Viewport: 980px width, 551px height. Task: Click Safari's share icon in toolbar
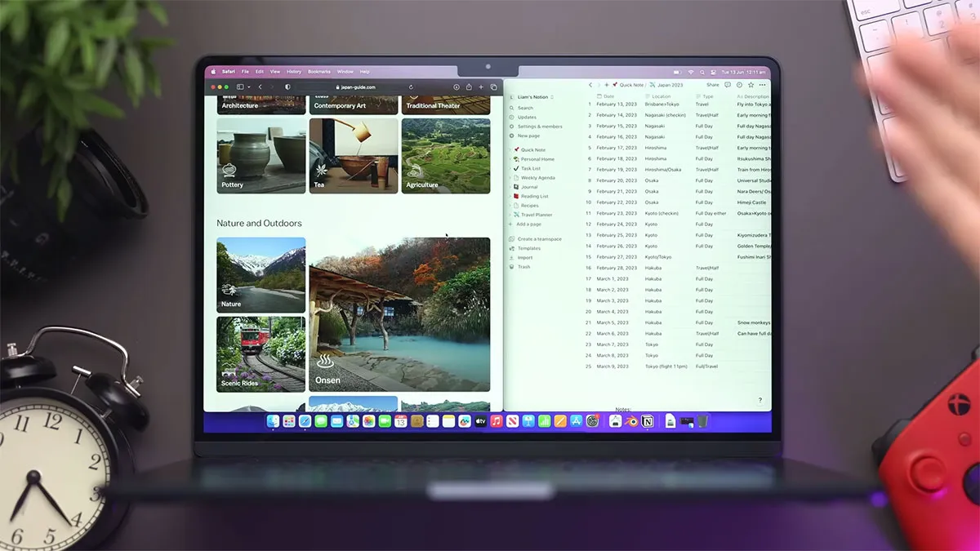pos(469,87)
